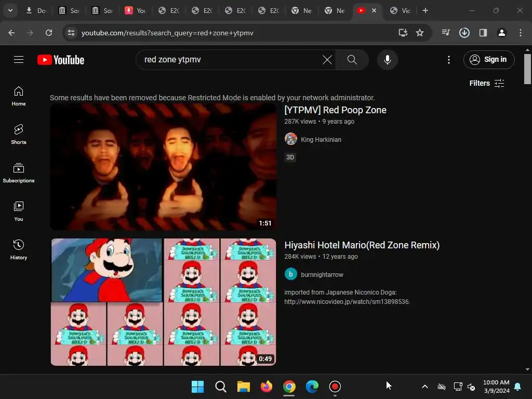Open Shorts in the sidebar
Image resolution: width=532 pixels, height=399 pixels.
click(19, 135)
